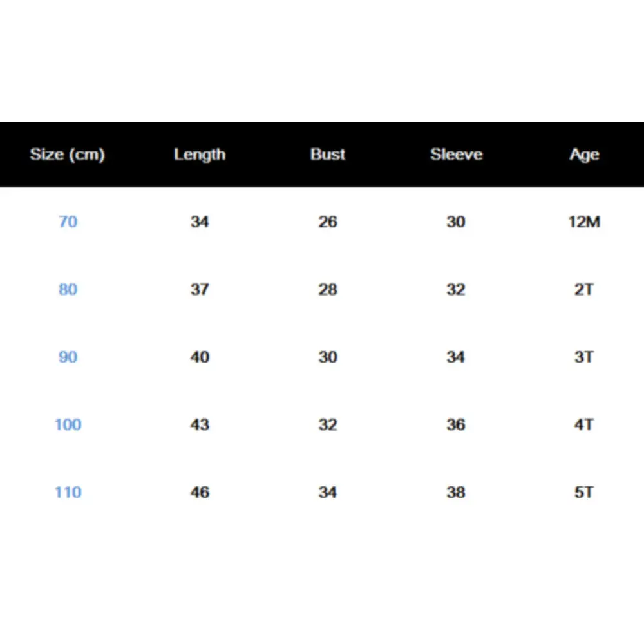Click the Size (cm) column header
This screenshot has width=644, height=644.
tap(68, 155)
